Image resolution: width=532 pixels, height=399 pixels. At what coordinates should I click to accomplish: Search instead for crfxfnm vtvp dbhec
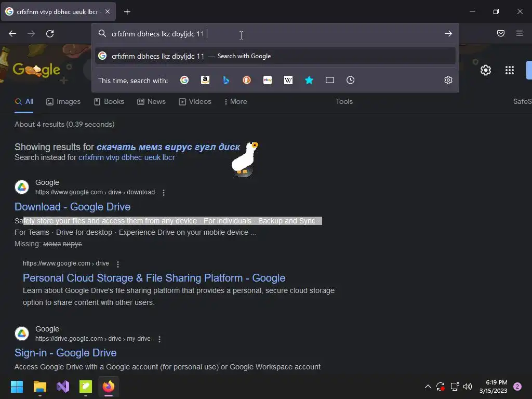(x=127, y=158)
